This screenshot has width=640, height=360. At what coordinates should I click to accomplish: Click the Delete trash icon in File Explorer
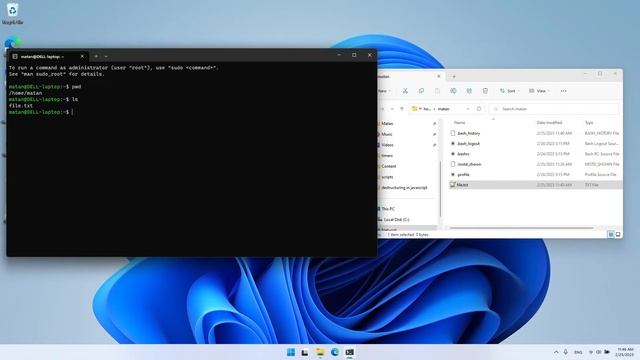(485, 91)
